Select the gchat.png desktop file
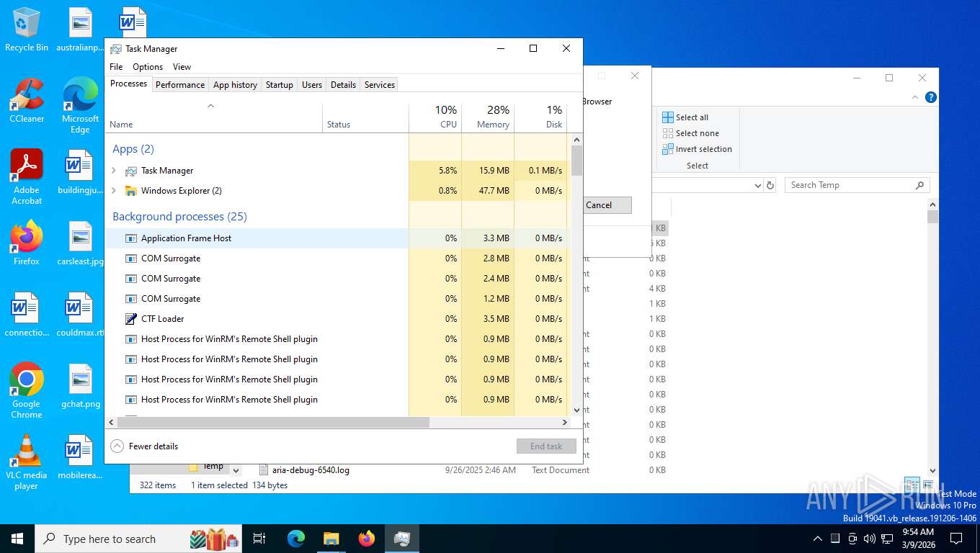Image resolution: width=980 pixels, height=553 pixels. 80,385
